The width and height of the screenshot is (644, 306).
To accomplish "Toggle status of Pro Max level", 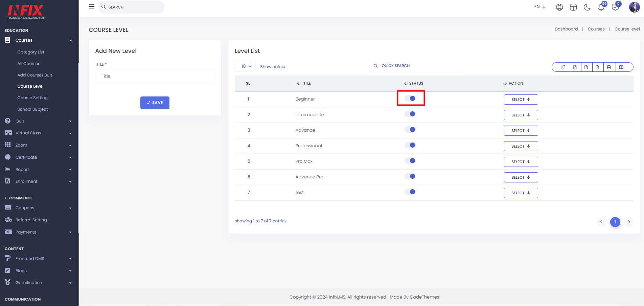I will click(410, 160).
